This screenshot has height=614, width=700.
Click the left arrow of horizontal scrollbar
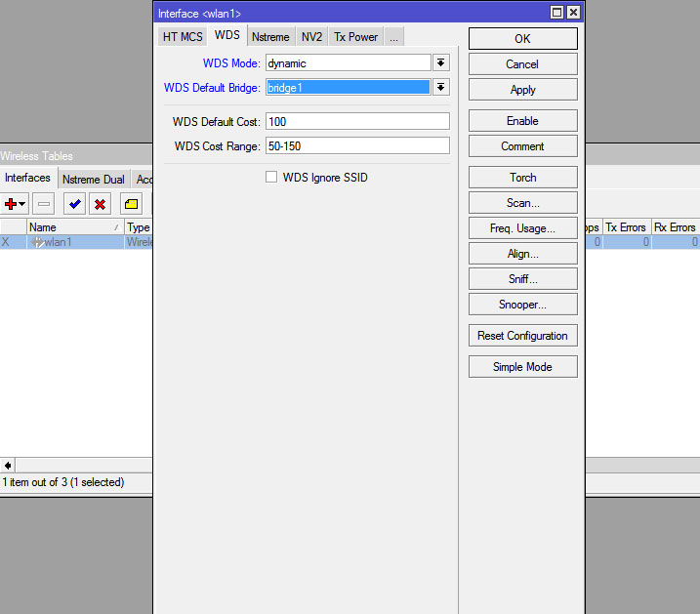click(x=8, y=466)
